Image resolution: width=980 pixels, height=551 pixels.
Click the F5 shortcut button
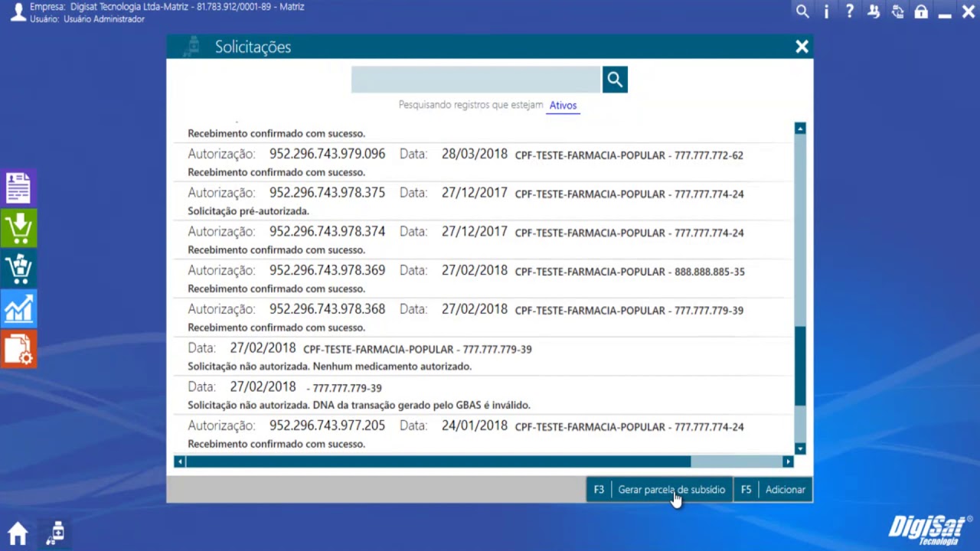coord(746,490)
